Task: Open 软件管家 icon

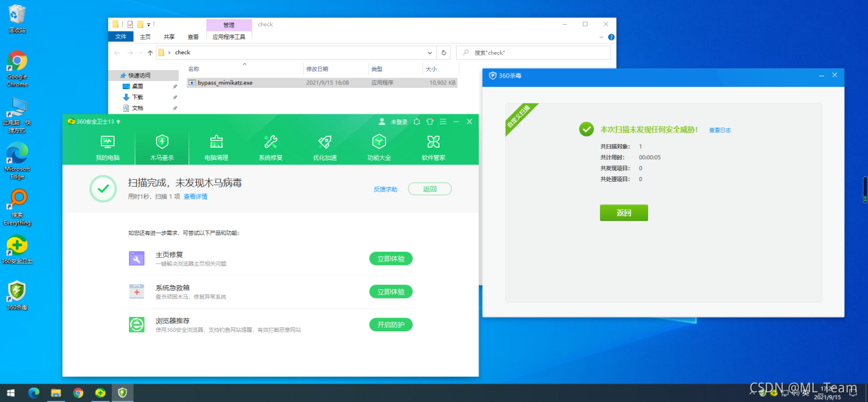Action: click(433, 142)
